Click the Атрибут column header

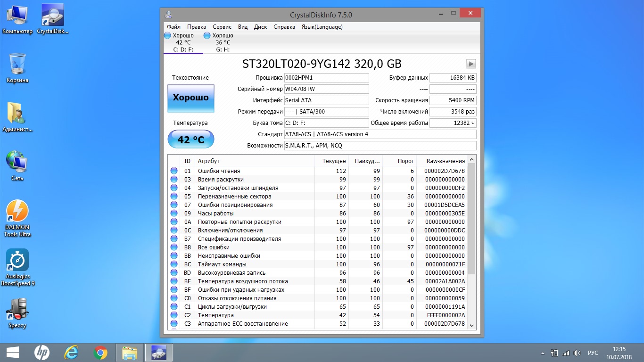pyautogui.click(x=208, y=161)
